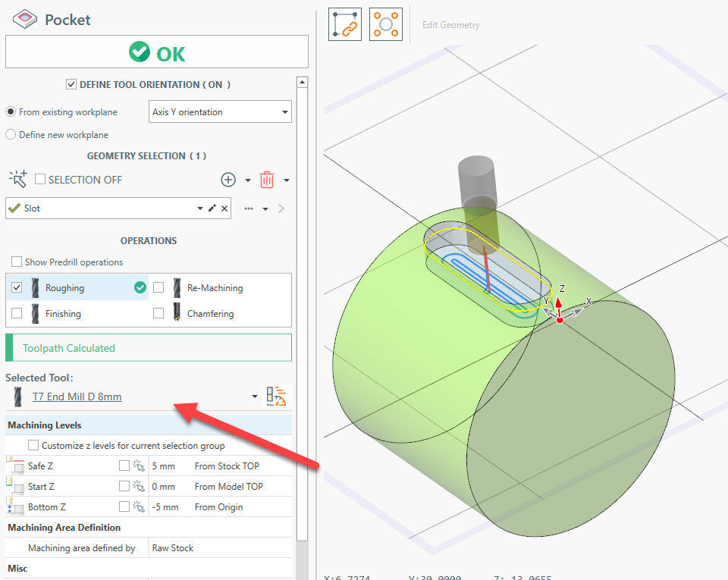
Task: Check the SELECTION OFF checkbox
Action: tap(40, 180)
